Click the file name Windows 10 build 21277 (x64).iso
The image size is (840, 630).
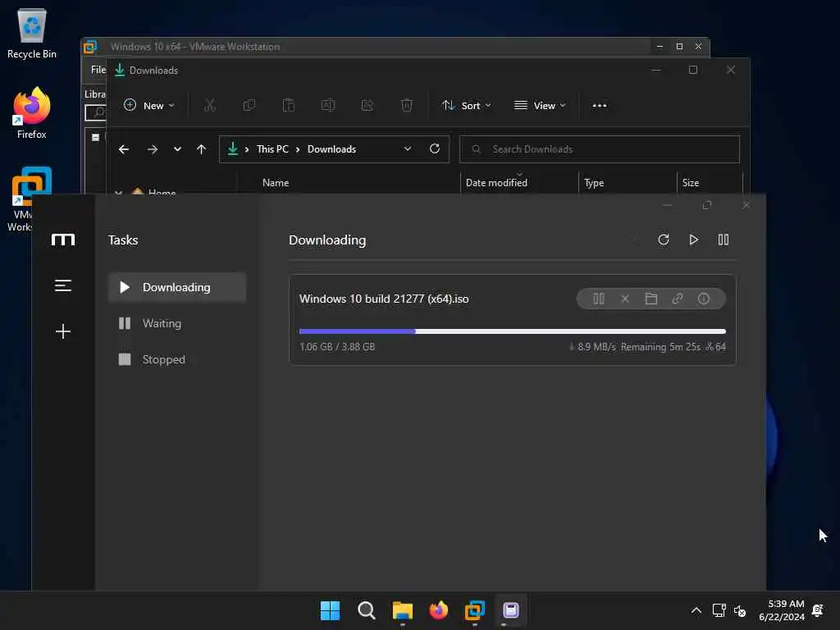pyautogui.click(x=384, y=299)
